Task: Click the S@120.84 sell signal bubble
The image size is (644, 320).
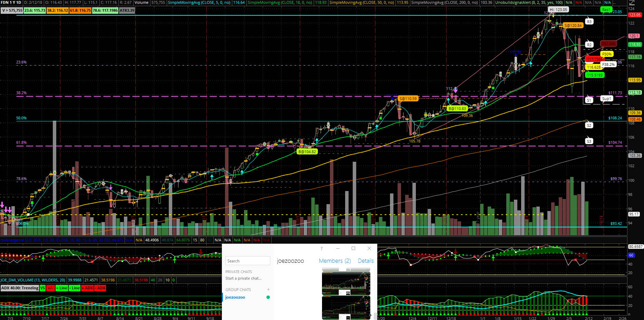Action: [x=573, y=25]
